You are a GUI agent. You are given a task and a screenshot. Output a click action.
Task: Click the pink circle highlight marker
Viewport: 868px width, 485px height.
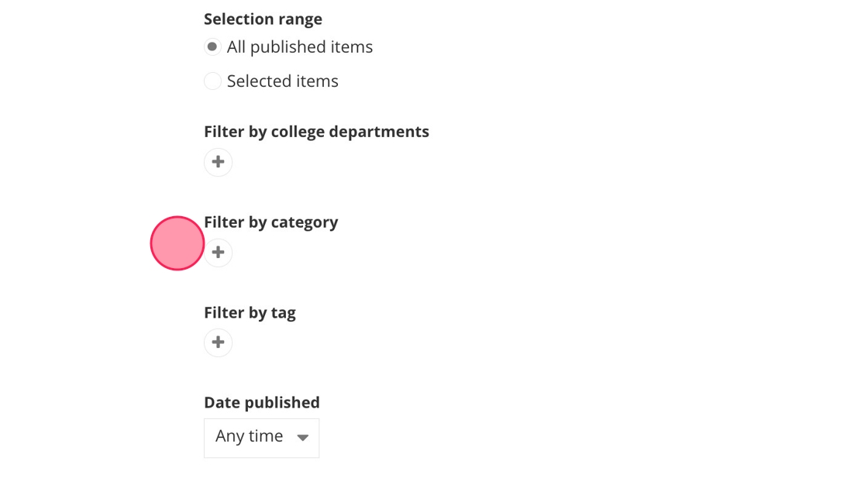(x=177, y=243)
